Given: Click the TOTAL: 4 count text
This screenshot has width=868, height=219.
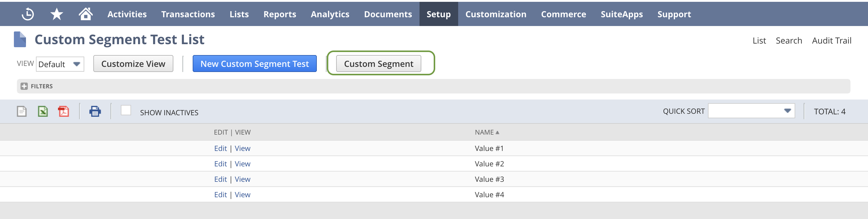Looking at the screenshot, I should coord(829,112).
